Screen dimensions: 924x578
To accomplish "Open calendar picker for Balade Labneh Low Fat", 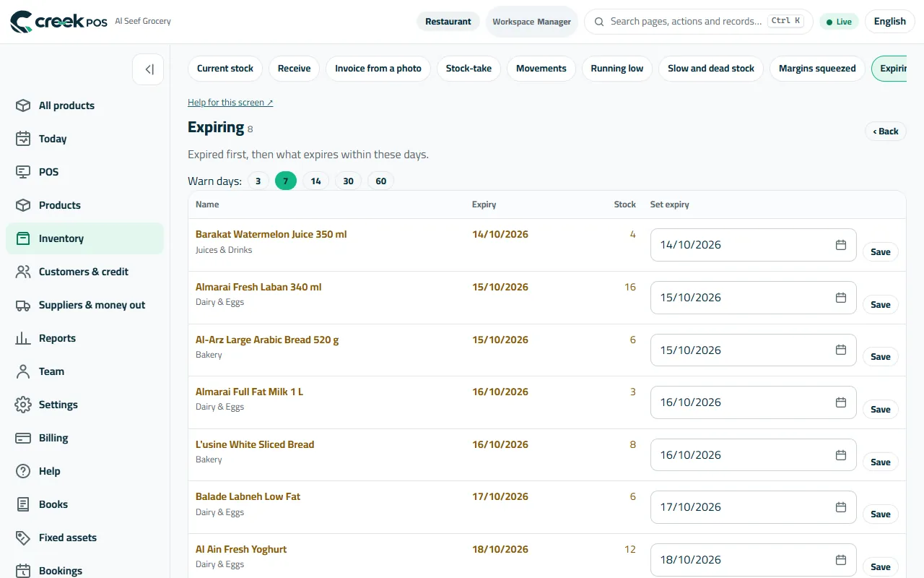I will click(x=841, y=507).
